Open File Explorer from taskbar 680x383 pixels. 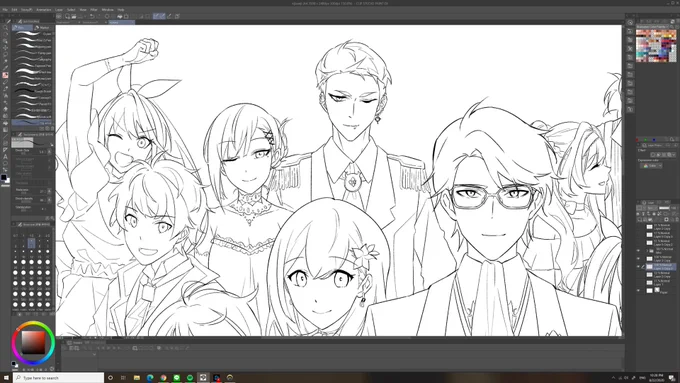point(137,377)
